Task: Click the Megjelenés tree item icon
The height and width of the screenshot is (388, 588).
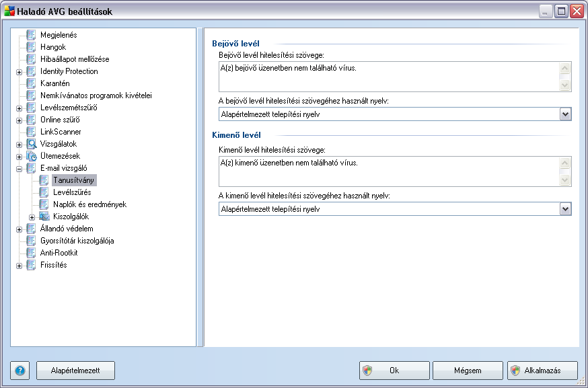Action: point(31,35)
